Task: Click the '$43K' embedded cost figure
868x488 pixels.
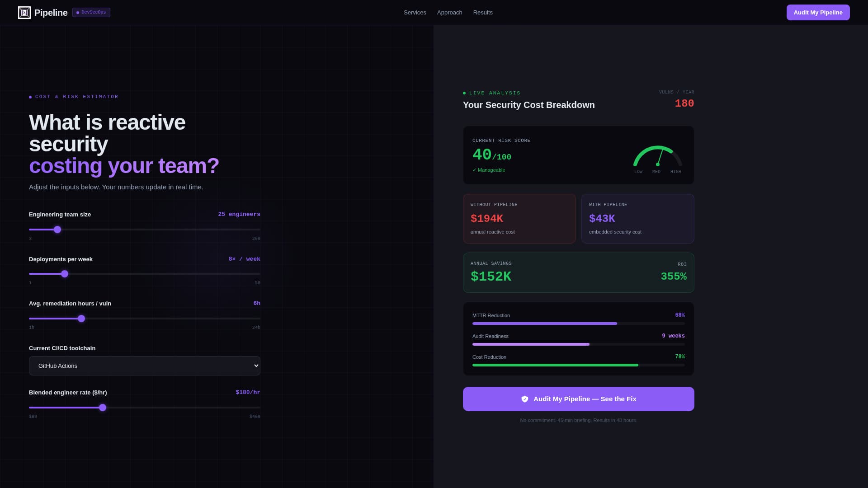Action: coord(602,219)
